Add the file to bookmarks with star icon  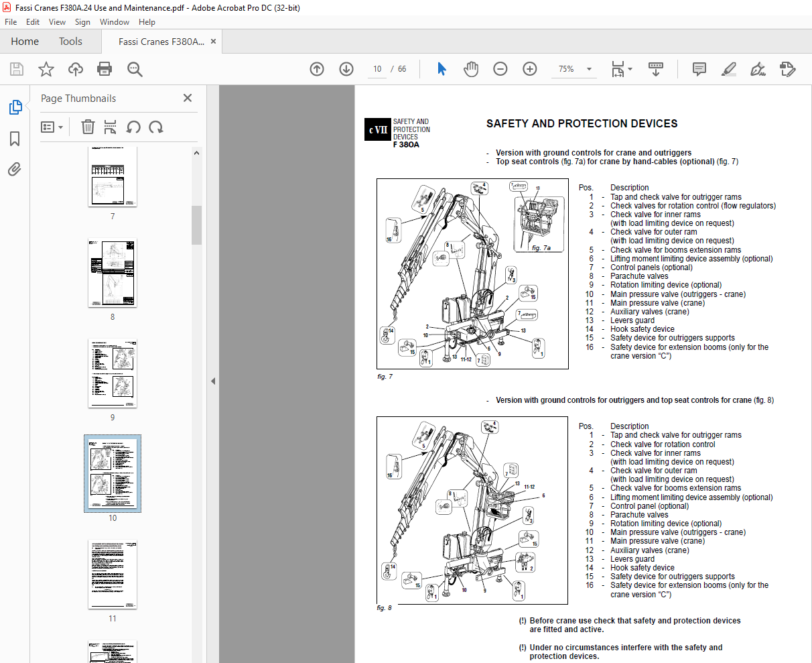pos(46,69)
